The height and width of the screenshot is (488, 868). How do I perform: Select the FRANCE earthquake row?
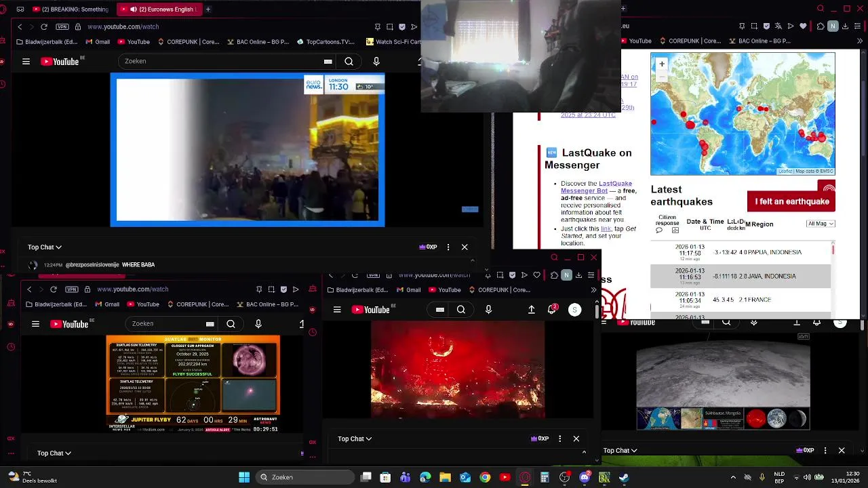point(741,300)
